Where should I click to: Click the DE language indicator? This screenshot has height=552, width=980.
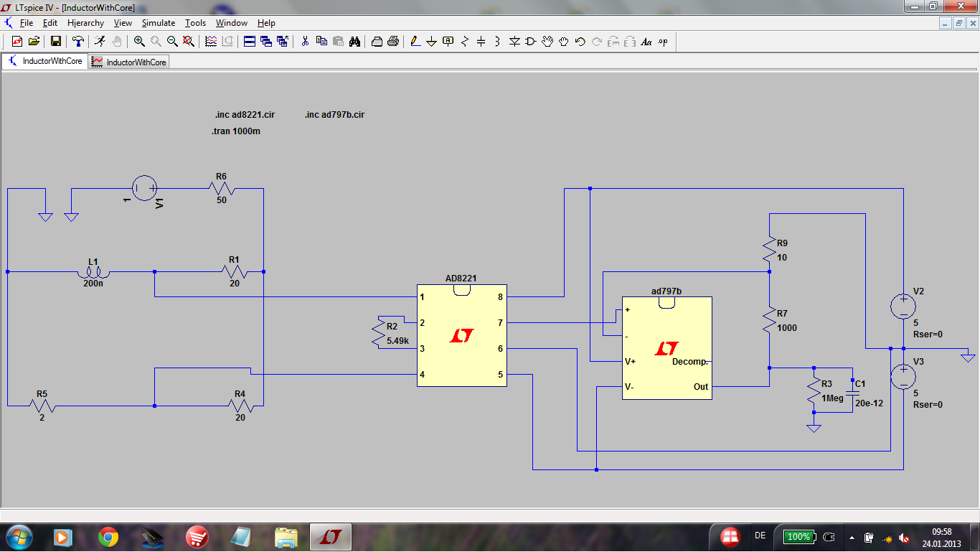pos(760,536)
